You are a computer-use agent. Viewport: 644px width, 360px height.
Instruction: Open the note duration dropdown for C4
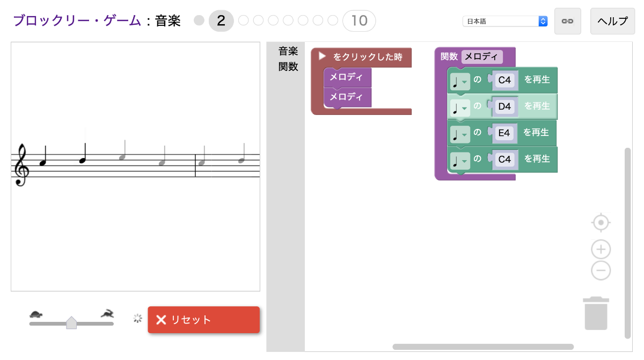pos(460,81)
